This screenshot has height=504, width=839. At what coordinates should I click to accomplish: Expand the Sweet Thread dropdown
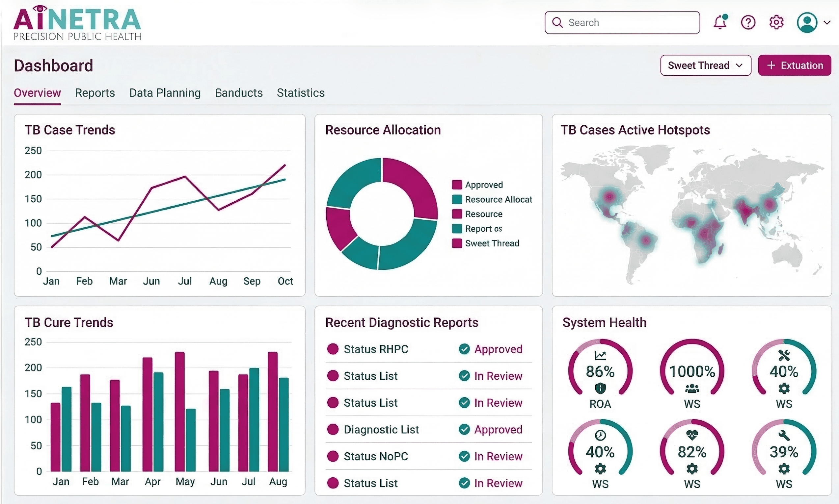[x=705, y=65]
